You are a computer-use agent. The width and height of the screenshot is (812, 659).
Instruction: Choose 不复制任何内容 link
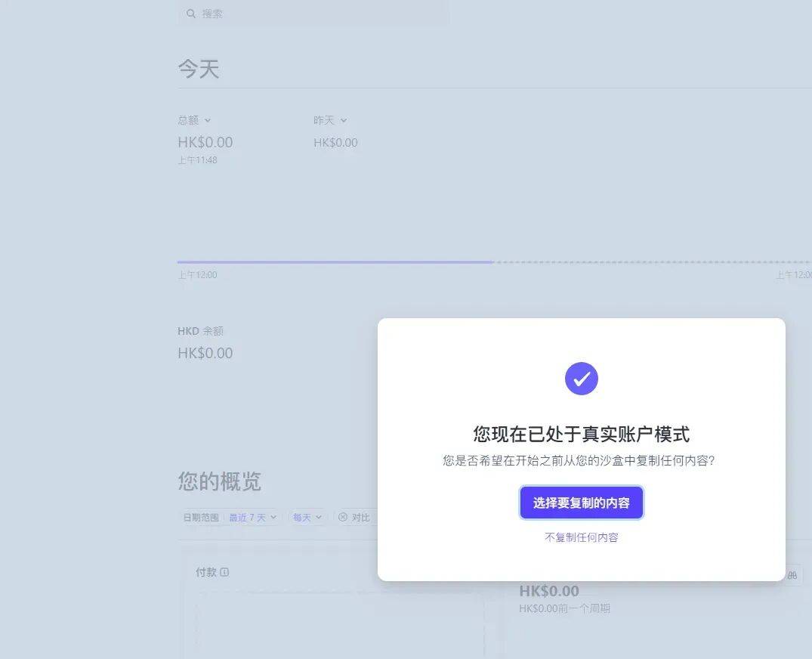581,537
